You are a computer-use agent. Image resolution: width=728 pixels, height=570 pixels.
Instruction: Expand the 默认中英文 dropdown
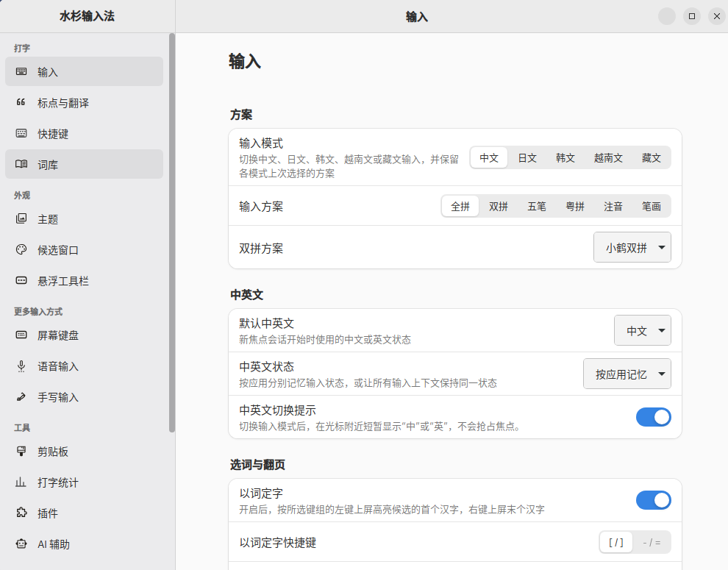click(643, 331)
